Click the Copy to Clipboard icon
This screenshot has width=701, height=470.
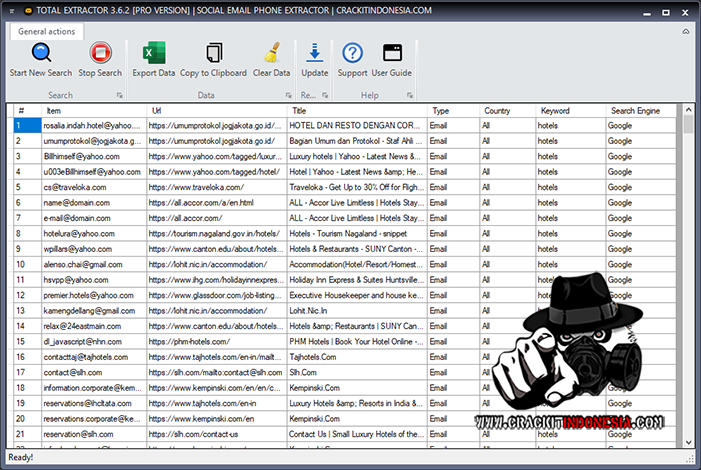pyautogui.click(x=213, y=54)
